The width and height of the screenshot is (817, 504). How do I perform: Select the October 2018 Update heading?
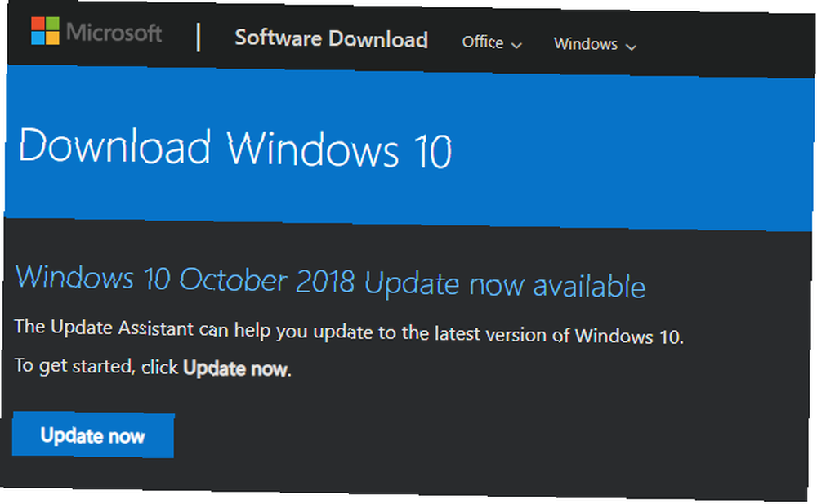[330, 282]
